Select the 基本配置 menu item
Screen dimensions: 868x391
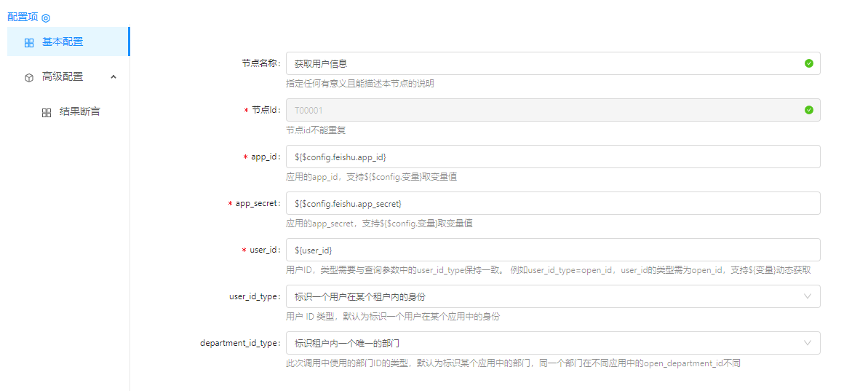pyautogui.click(x=63, y=42)
